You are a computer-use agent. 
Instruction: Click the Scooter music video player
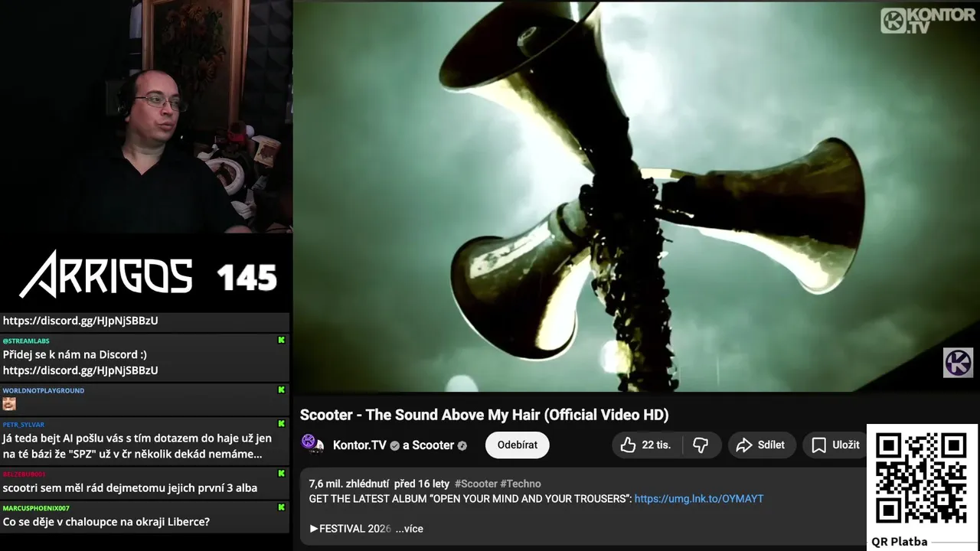pyautogui.click(x=636, y=196)
